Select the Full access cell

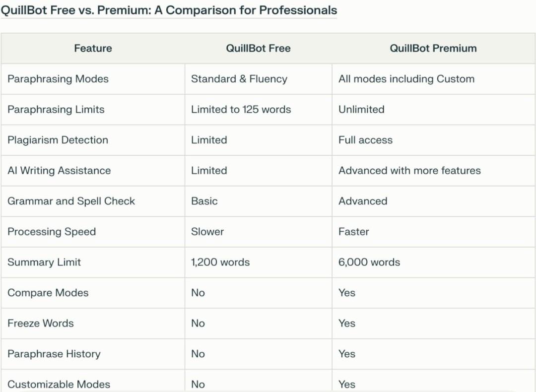365,140
